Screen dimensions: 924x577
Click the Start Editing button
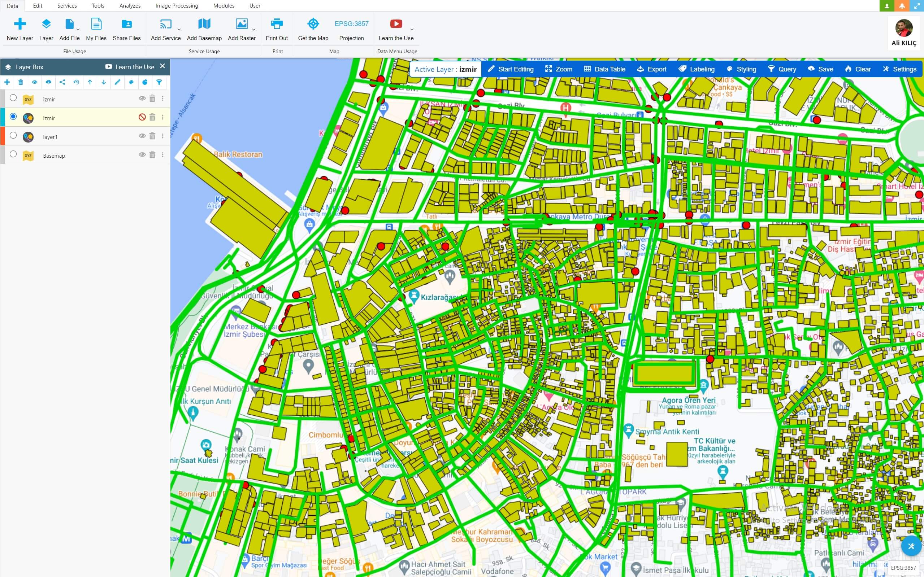click(x=511, y=69)
